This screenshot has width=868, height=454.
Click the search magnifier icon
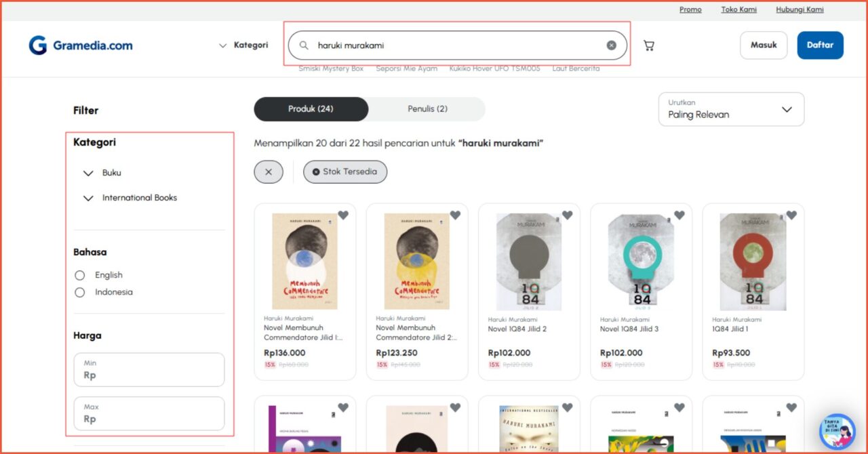pos(304,45)
